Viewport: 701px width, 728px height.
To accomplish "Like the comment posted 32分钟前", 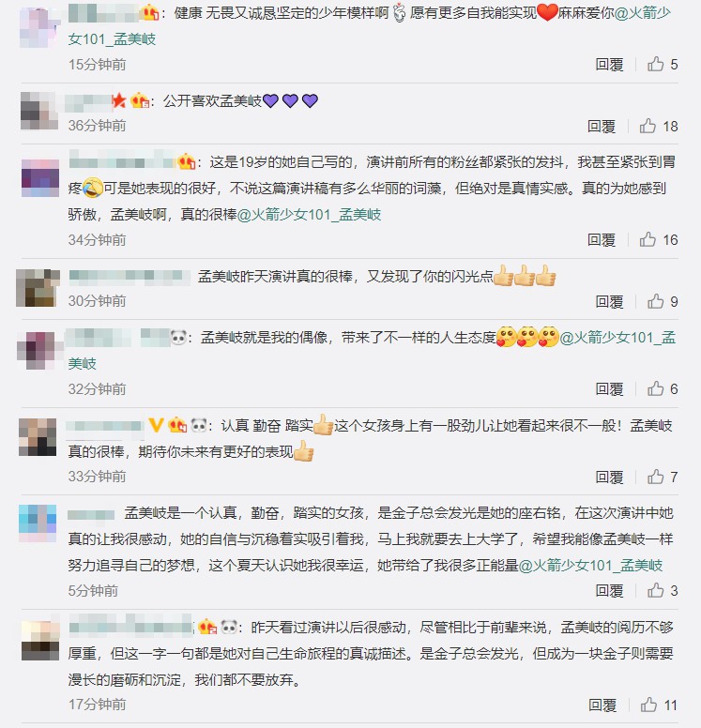I will click(655, 388).
